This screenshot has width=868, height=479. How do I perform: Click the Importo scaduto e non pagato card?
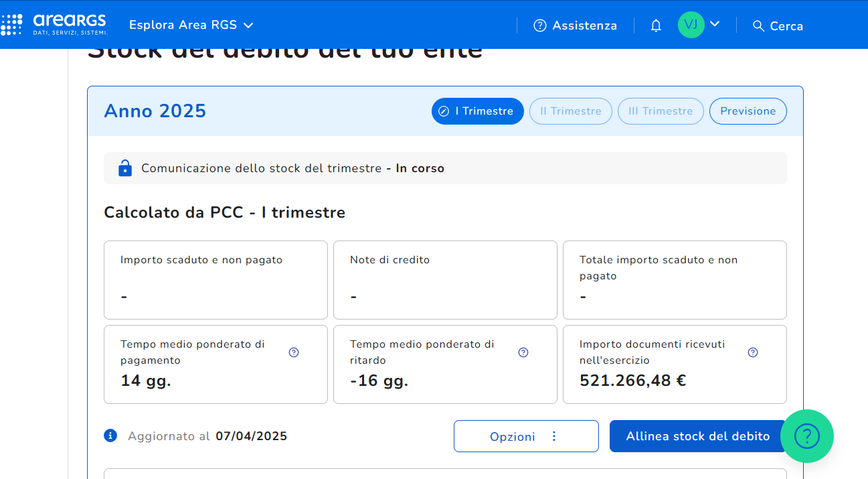point(215,280)
